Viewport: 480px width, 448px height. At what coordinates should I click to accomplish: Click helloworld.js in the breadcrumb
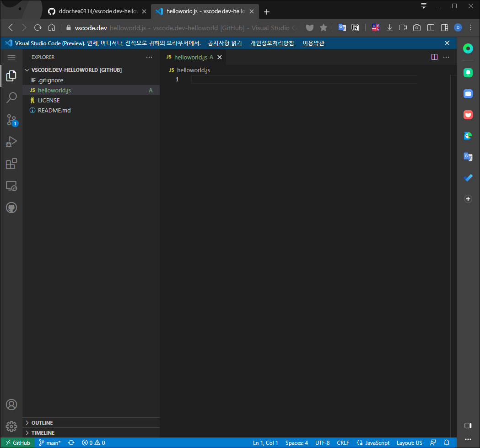194,70
